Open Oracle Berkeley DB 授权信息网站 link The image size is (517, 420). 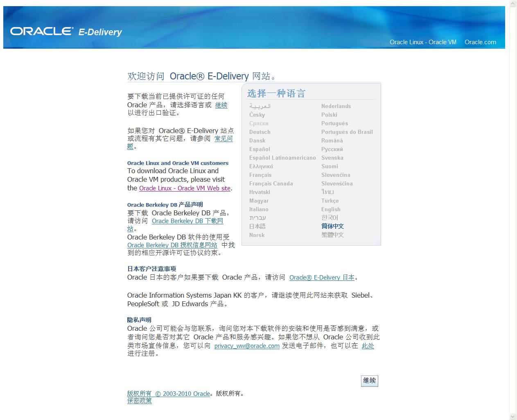172,245
